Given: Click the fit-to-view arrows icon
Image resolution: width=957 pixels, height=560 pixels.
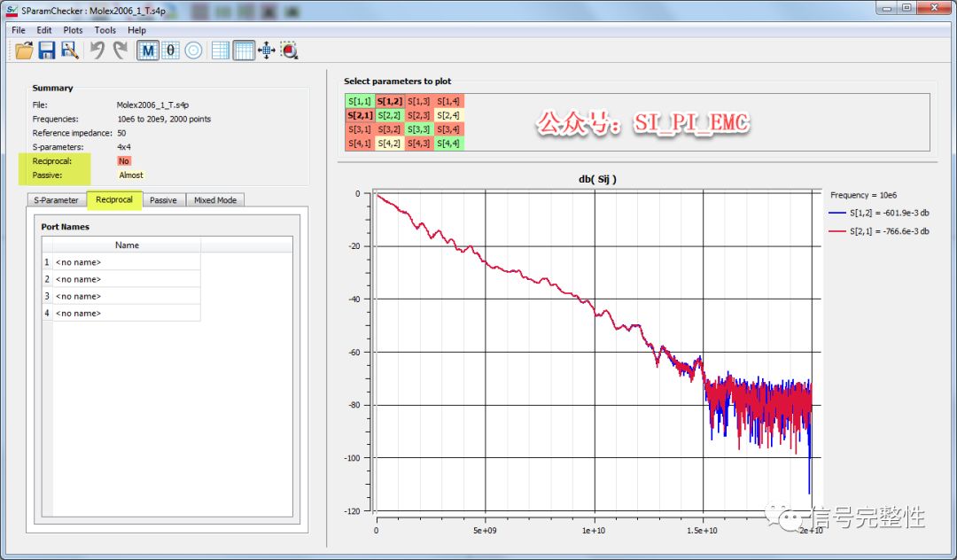Looking at the screenshot, I should point(267,51).
